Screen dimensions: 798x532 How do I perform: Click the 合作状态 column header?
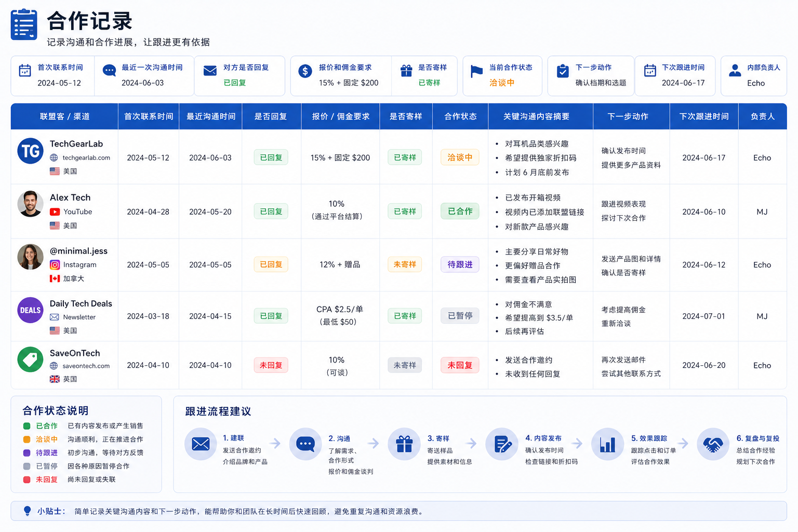(460, 116)
